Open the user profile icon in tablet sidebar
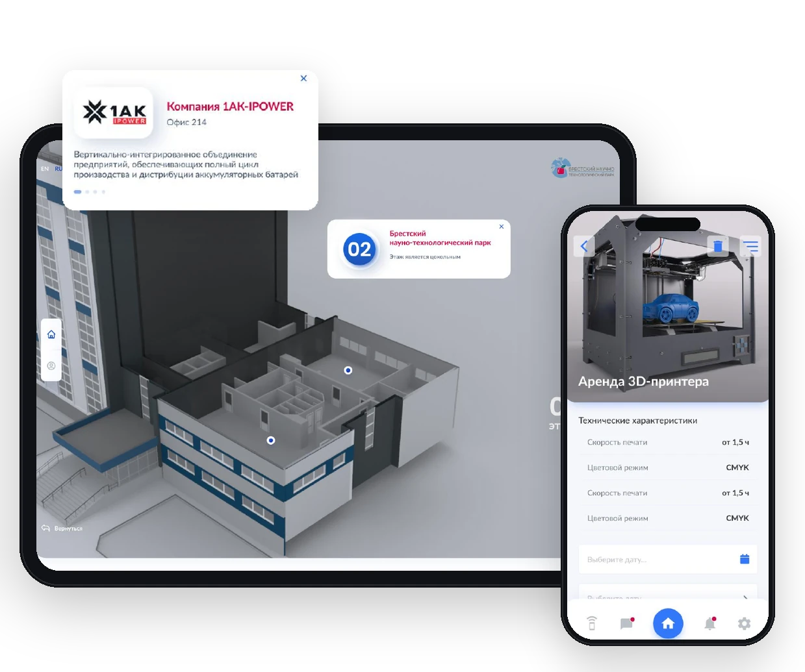 click(51, 366)
